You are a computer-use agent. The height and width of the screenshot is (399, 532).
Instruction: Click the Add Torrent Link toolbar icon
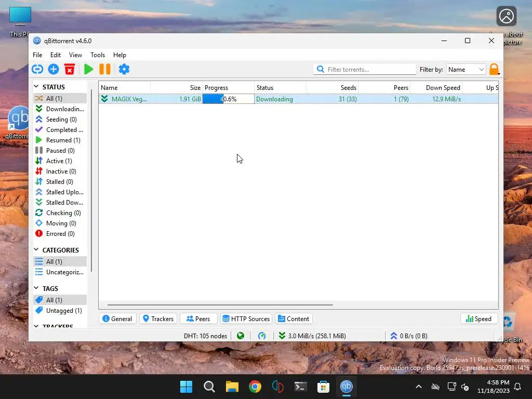(x=37, y=69)
